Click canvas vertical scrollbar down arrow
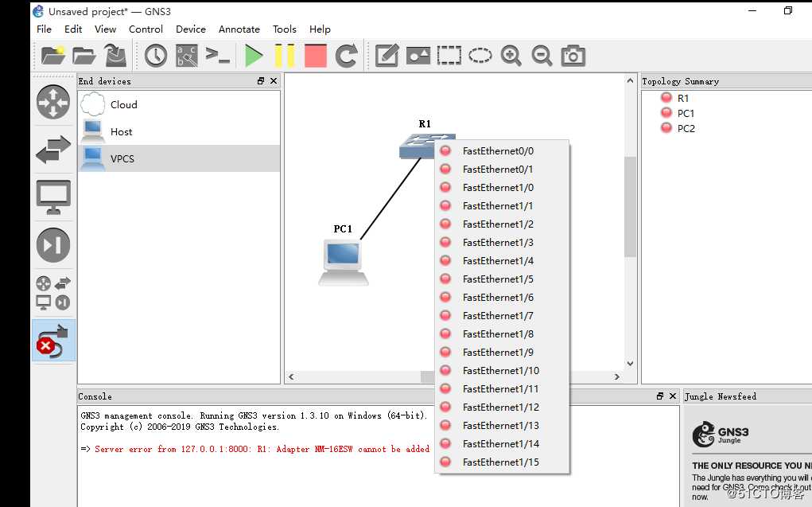 click(x=630, y=364)
